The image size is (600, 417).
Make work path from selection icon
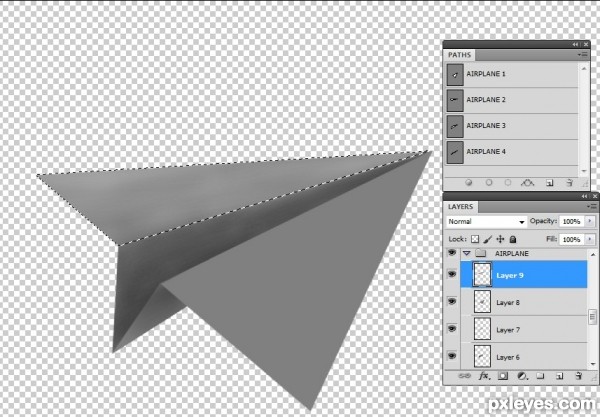tap(527, 183)
